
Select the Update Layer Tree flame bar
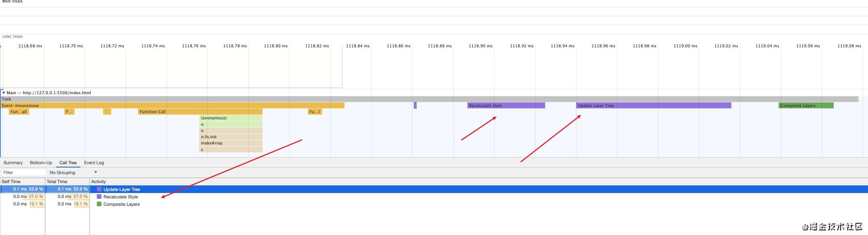coord(654,106)
